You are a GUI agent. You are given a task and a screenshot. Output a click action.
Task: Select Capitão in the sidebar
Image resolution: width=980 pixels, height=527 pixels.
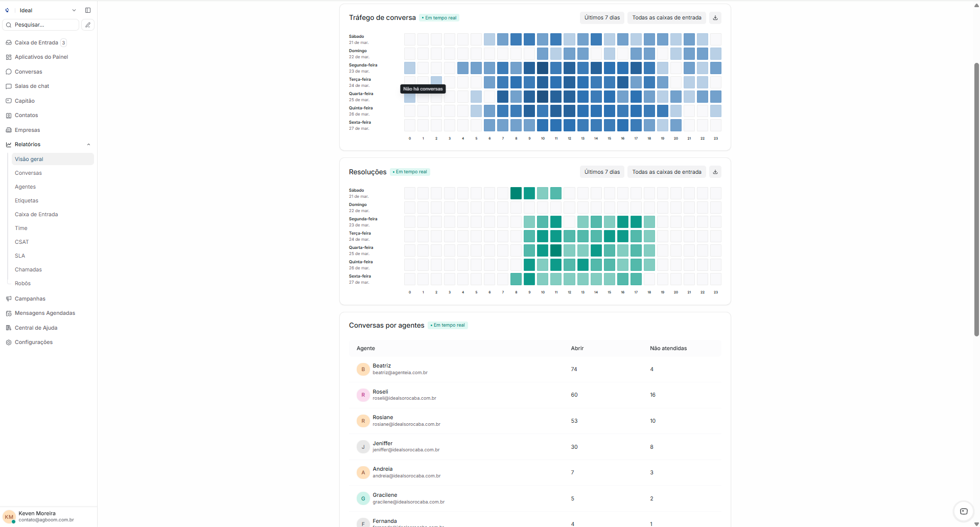tap(25, 101)
